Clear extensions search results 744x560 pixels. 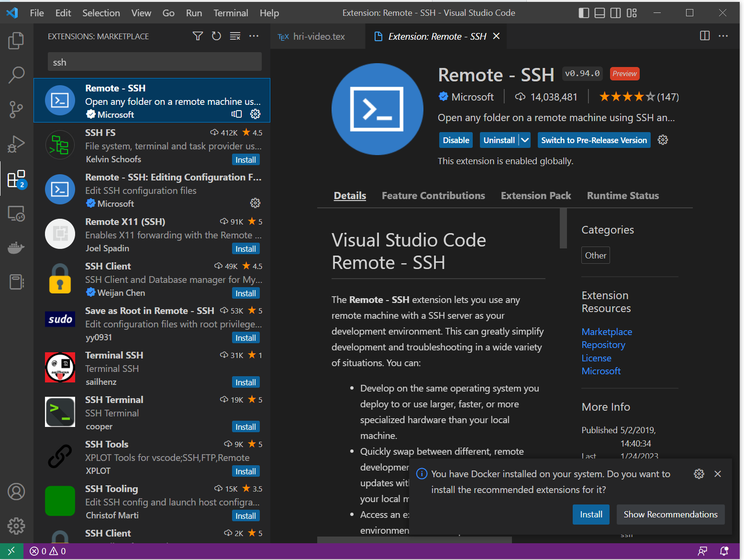tap(235, 36)
